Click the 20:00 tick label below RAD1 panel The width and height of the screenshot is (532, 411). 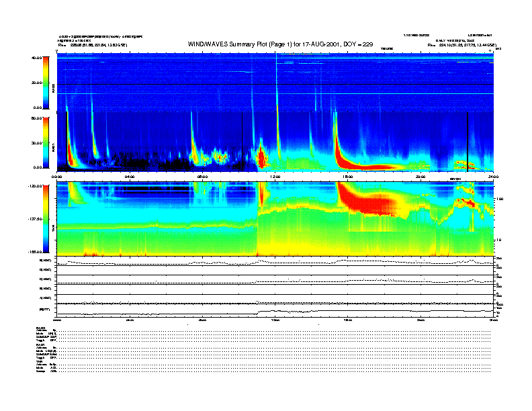click(420, 177)
